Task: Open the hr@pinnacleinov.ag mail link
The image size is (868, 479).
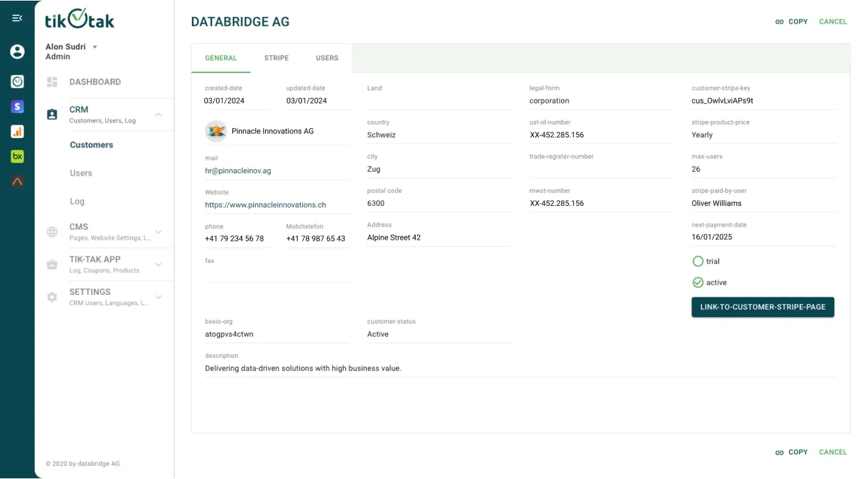Action: click(x=238, y=170)
